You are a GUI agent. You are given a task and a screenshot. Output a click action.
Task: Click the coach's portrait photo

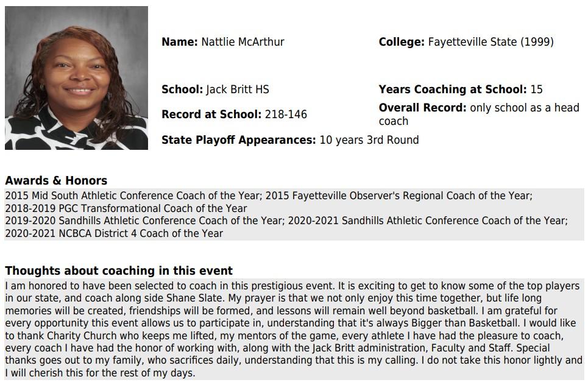click(x=76, y=78)
